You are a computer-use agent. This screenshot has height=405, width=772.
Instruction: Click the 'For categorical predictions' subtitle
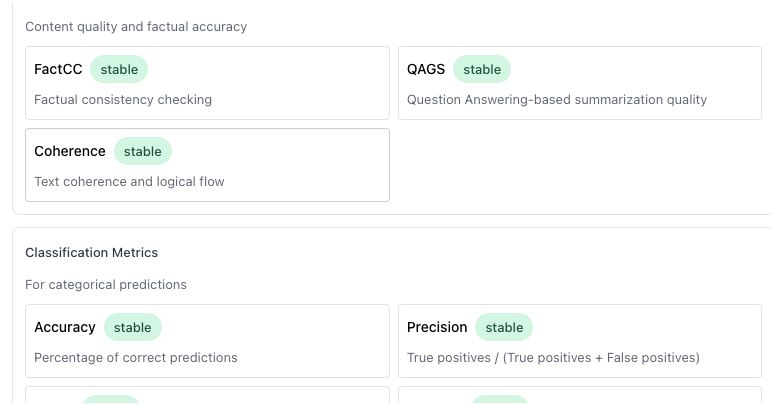click(x=106, y=285)
